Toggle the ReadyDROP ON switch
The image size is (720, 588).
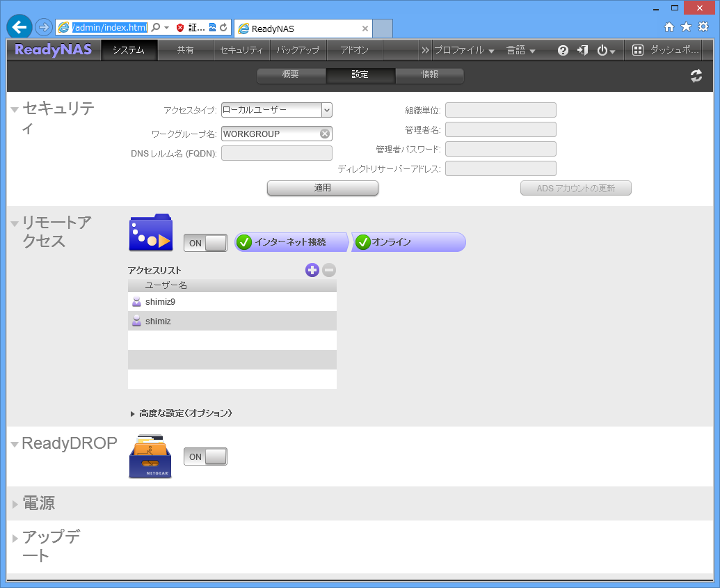pyautogui.click(x=205, y=456)
